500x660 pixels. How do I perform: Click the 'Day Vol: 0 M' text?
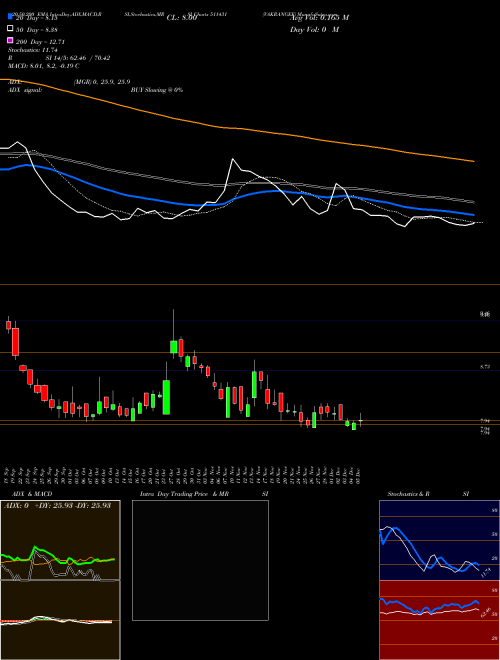314,29
